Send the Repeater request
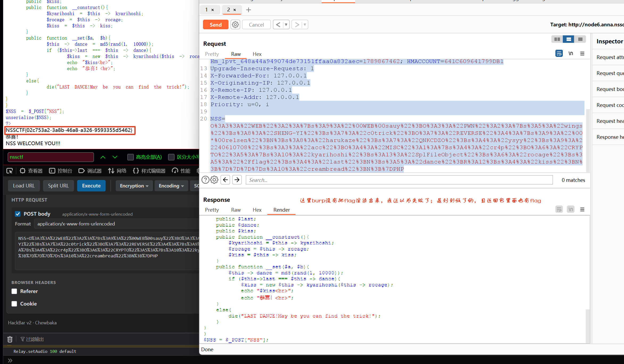Viewport: 624px width, 364px height. [x=216, y=25]
